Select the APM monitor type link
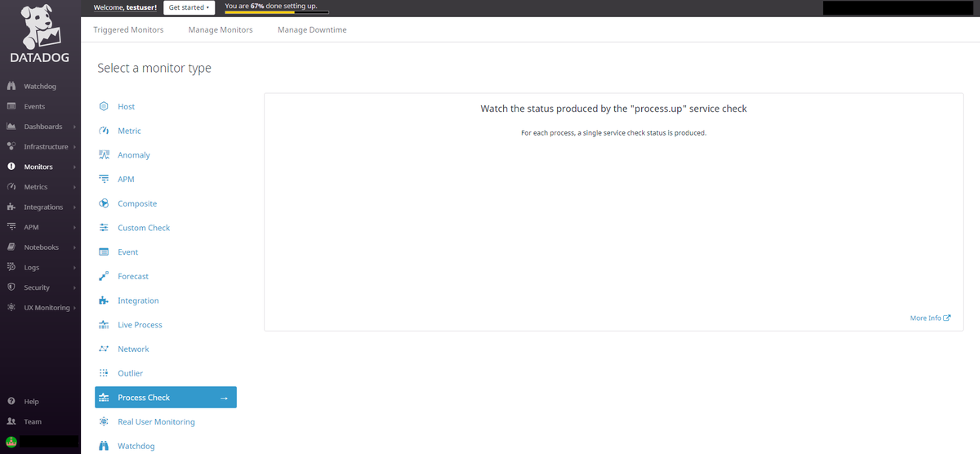The width and height of the screenshot is (980, 454). (126, 179)
